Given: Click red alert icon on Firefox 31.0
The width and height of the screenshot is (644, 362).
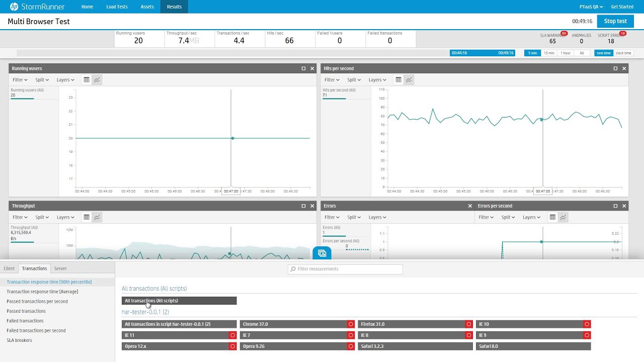Looking at the screenshot, I should 469,324.
